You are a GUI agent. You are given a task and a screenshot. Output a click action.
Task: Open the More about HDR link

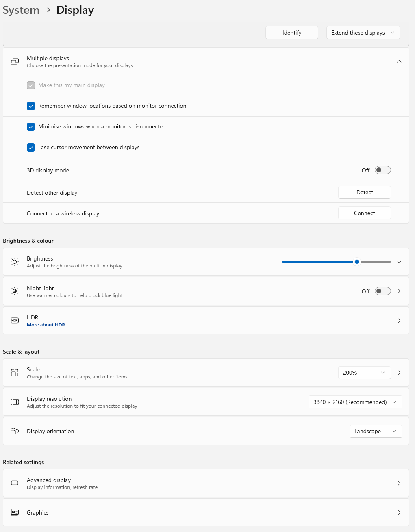pyautogui.click(x=46, y=325)
